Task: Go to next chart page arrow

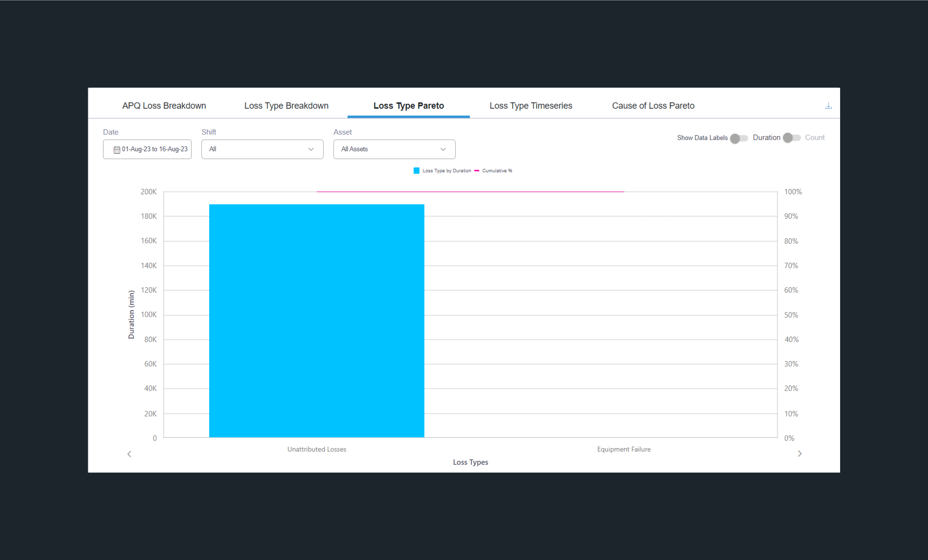Action: (799, 453)
